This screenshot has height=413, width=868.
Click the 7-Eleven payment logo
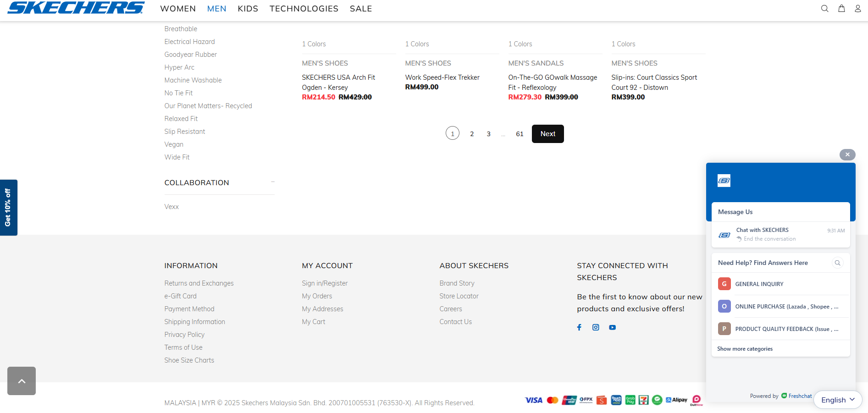pos(644,400)
